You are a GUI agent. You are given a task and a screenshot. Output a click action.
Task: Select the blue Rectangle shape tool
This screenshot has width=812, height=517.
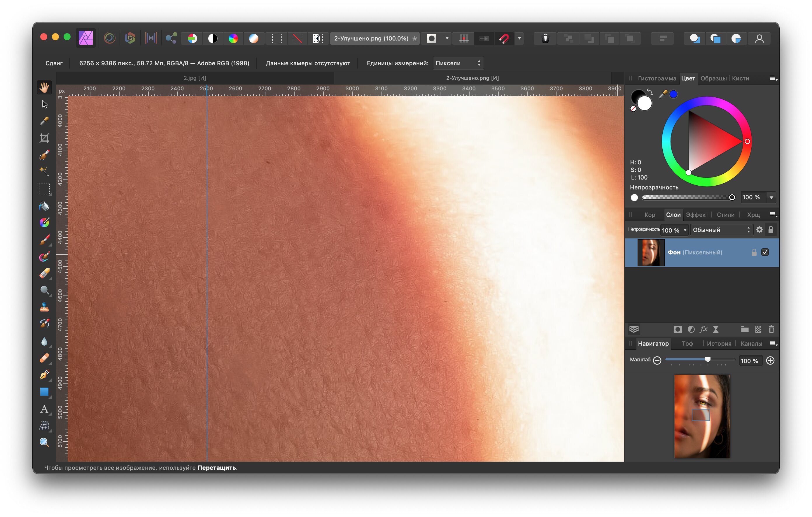click(44, 392)
